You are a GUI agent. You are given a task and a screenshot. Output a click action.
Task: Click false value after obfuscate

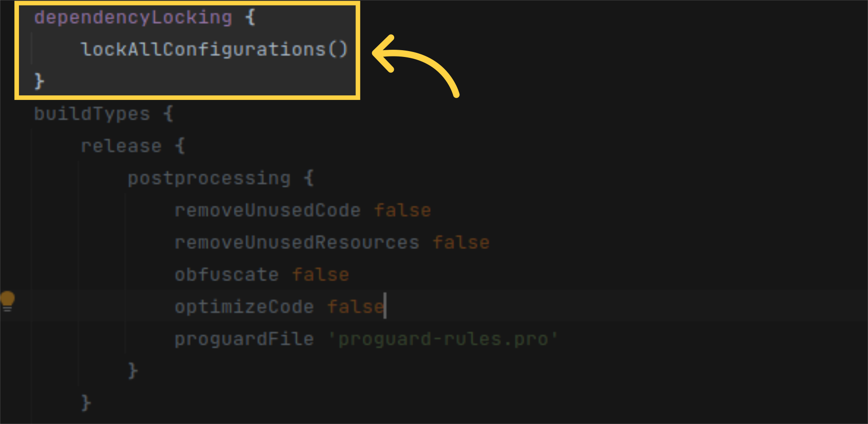point(321,275)
